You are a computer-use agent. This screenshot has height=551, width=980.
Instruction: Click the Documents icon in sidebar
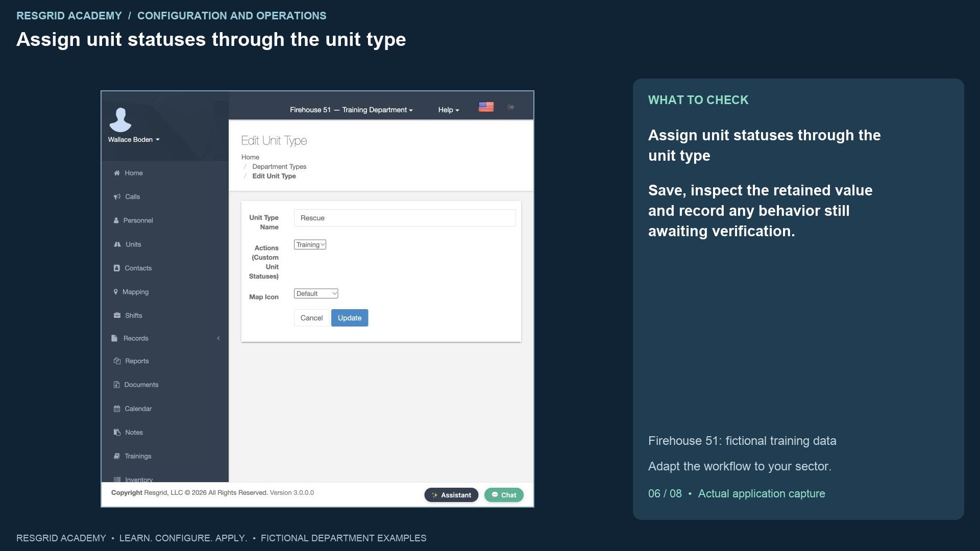tap(116, 385)
